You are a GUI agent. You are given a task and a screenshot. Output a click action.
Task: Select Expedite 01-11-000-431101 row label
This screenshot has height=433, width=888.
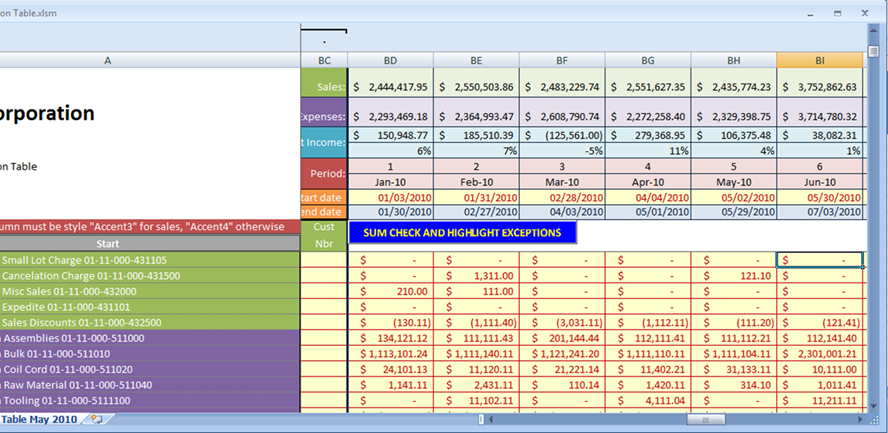point(150,307)
